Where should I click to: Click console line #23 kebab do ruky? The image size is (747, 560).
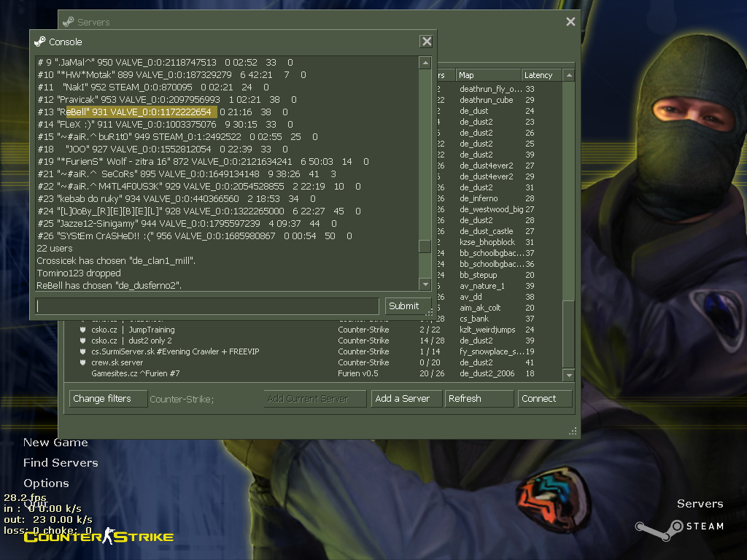point(177,198)
